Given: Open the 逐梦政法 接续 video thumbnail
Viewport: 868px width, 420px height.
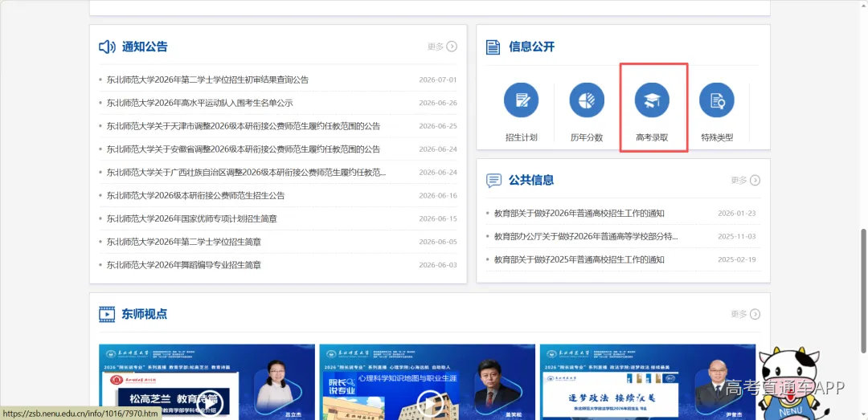Looking at the screenshot, I should click(x=648, y=381).
